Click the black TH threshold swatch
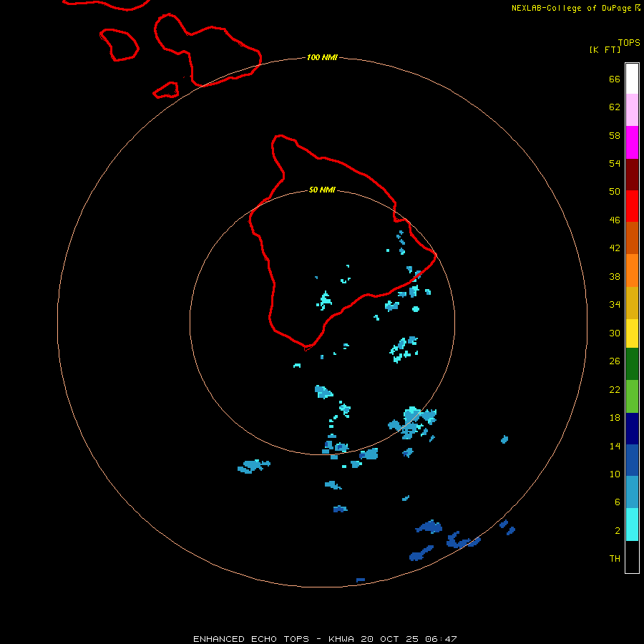The image size is (644, 644). coord(632,557)
